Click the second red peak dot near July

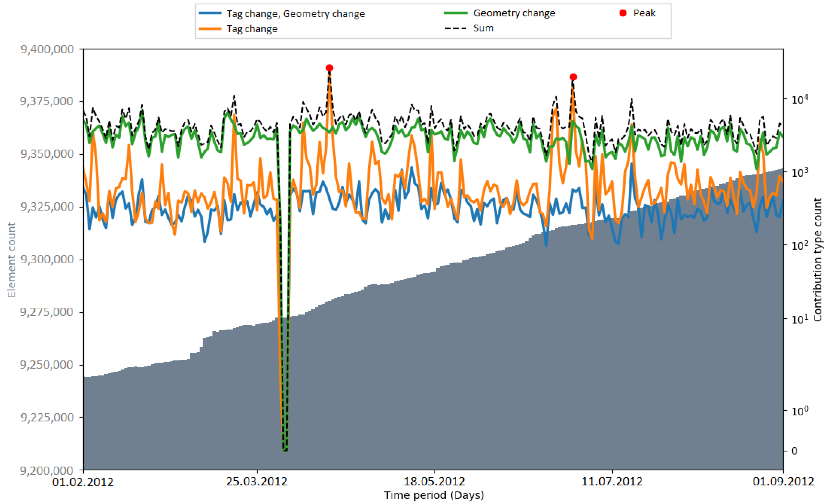tap(573, 77)
